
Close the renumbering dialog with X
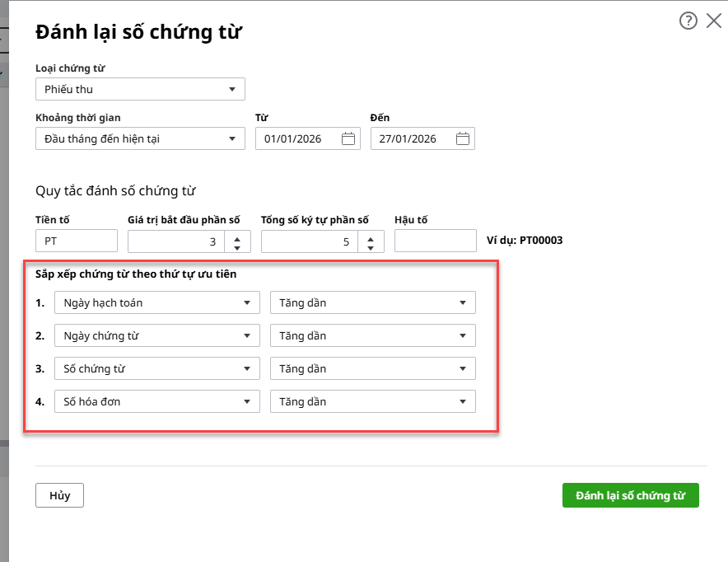click(x=714, y=21)
